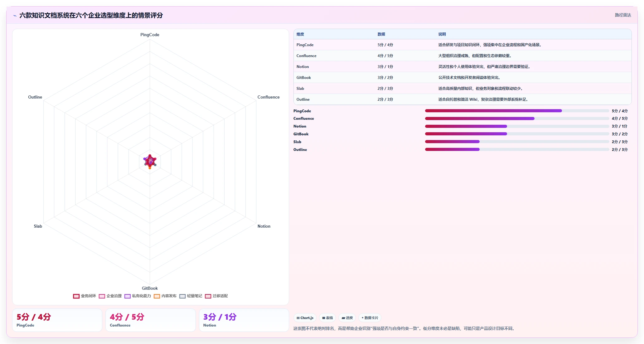Click the description 公开技术文档和开发者阅读体验突出
Image resolution: width=644 pixels, height=344 pixels.
[469, 78]
